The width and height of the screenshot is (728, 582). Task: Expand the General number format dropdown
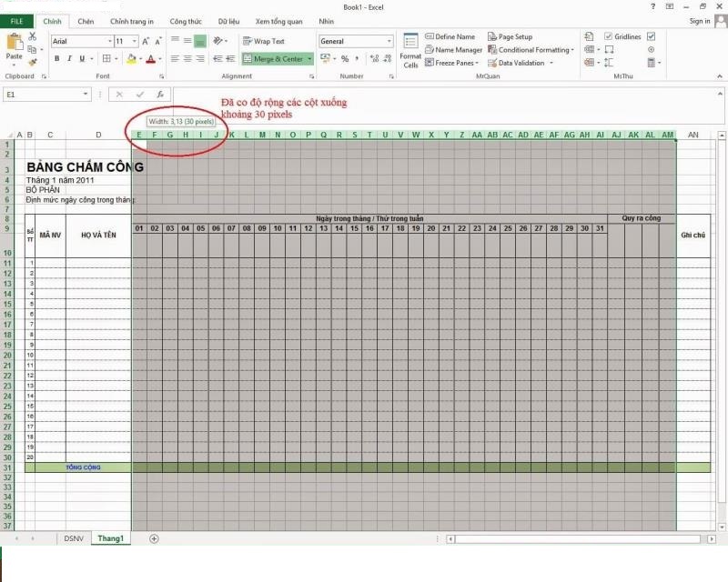tap(389, 41)
